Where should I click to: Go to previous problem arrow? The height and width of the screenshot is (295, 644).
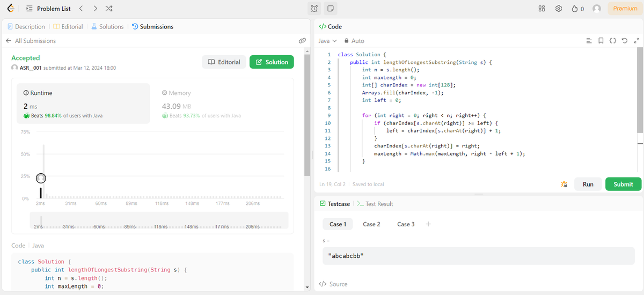click(x=80, y=9)
